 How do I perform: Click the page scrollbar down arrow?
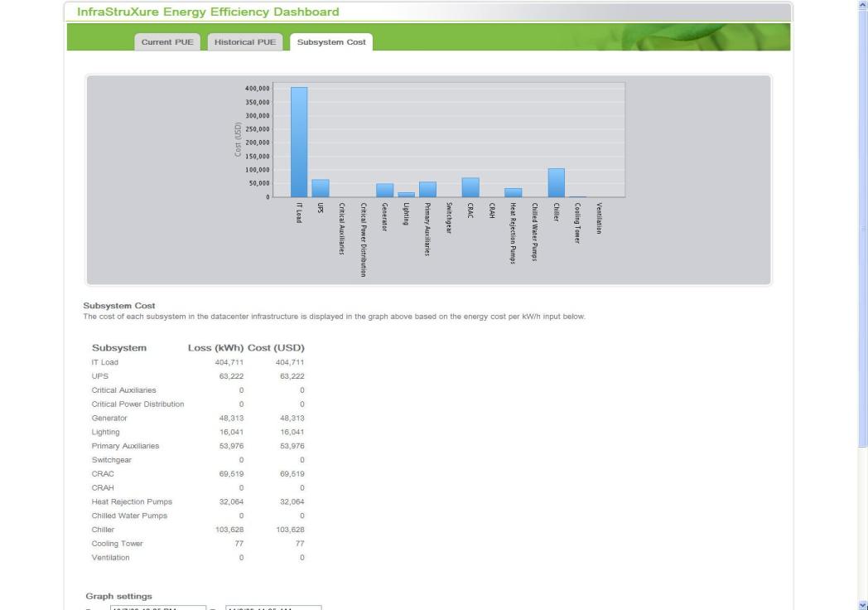click(862, 605)
